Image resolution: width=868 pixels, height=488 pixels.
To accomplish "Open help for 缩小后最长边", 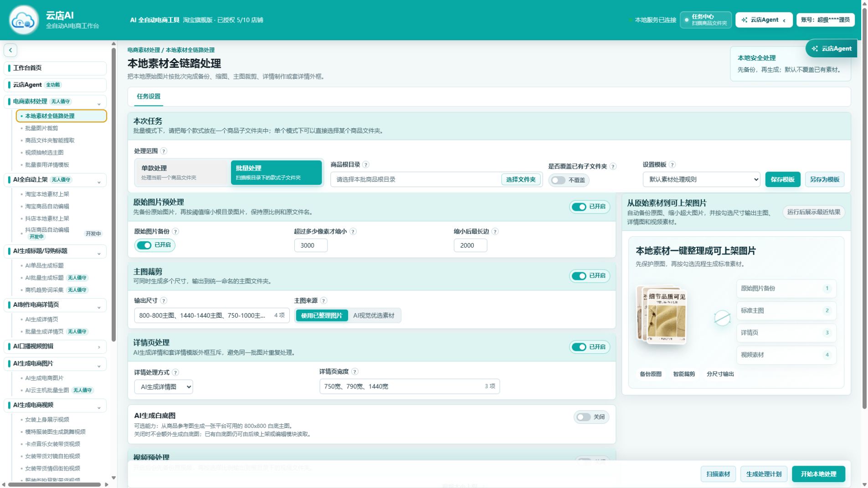I will tap(495, 232).
